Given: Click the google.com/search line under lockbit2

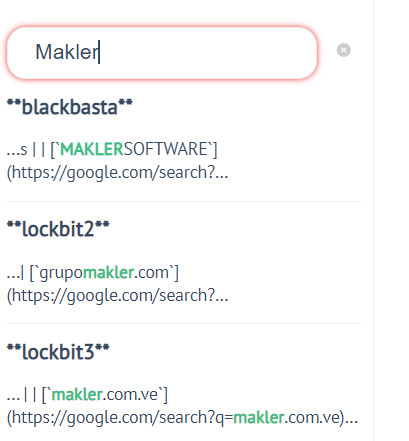Looking at the screenshot, I should coord(117,296).
